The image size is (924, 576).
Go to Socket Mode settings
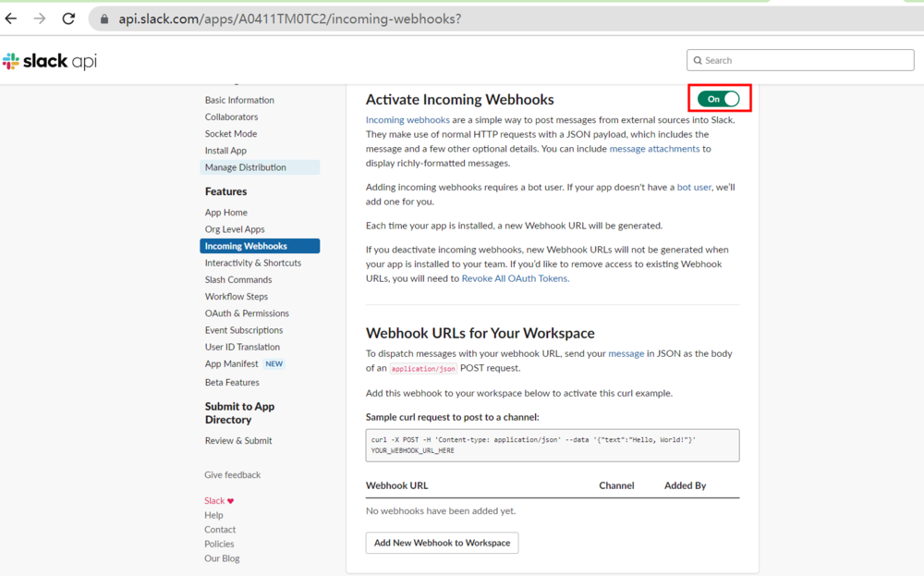[x=230, y=134]
